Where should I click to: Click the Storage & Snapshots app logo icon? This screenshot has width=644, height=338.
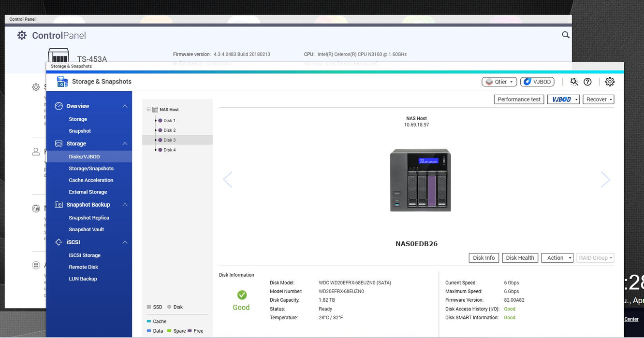click(x=62, y=82)
